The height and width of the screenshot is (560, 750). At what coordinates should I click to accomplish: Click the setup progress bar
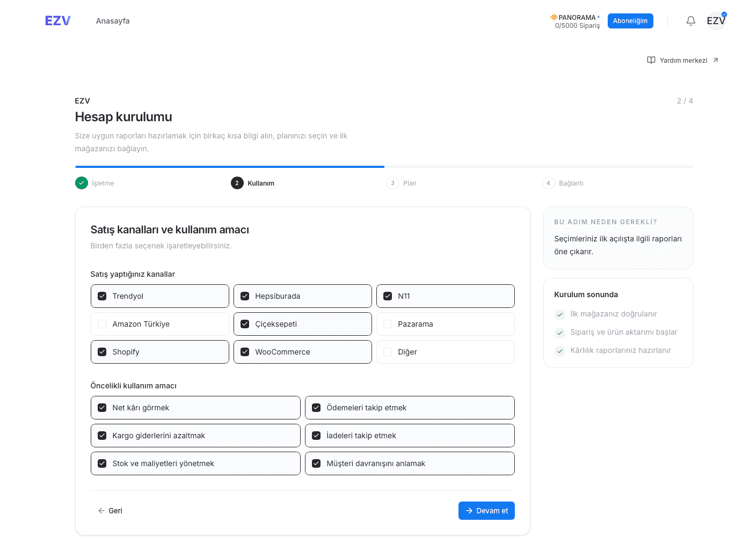[x=384, y=167]
